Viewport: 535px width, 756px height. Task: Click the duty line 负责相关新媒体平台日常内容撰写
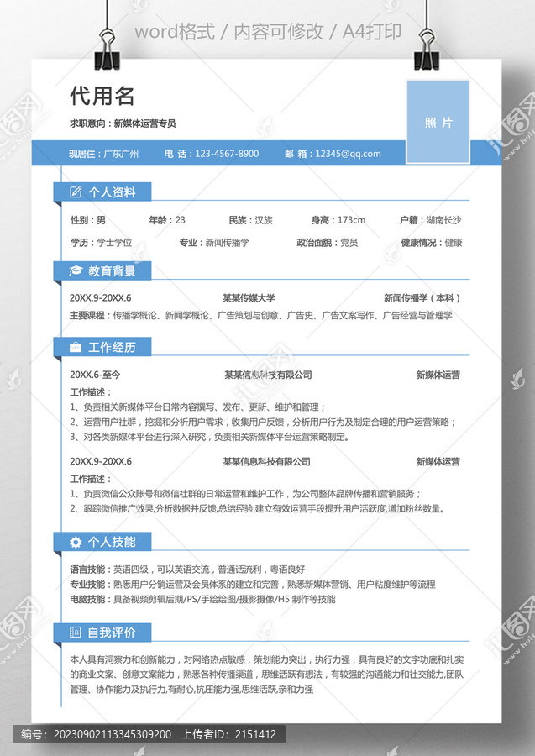pyautogui.click(x=197, y=407)
